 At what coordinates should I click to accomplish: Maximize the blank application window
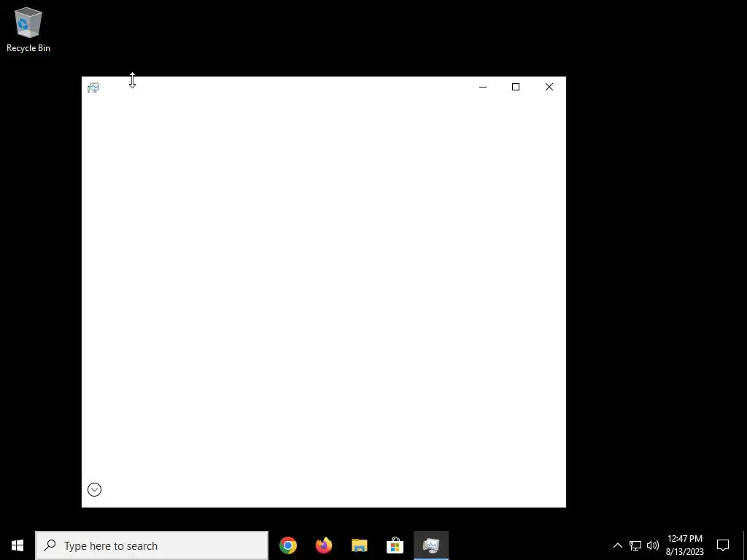[516, 87]
